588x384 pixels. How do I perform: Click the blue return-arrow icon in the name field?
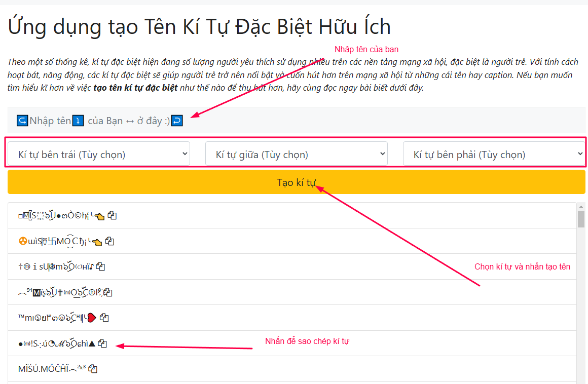tap(177, 121)
